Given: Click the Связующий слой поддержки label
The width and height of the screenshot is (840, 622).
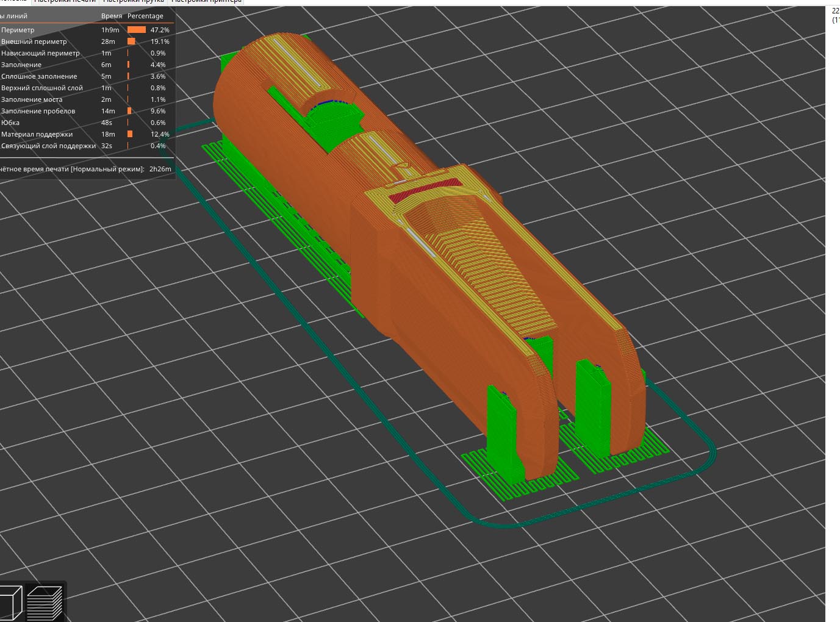Looking at the screenshot, I should click(x=48, y=146).
